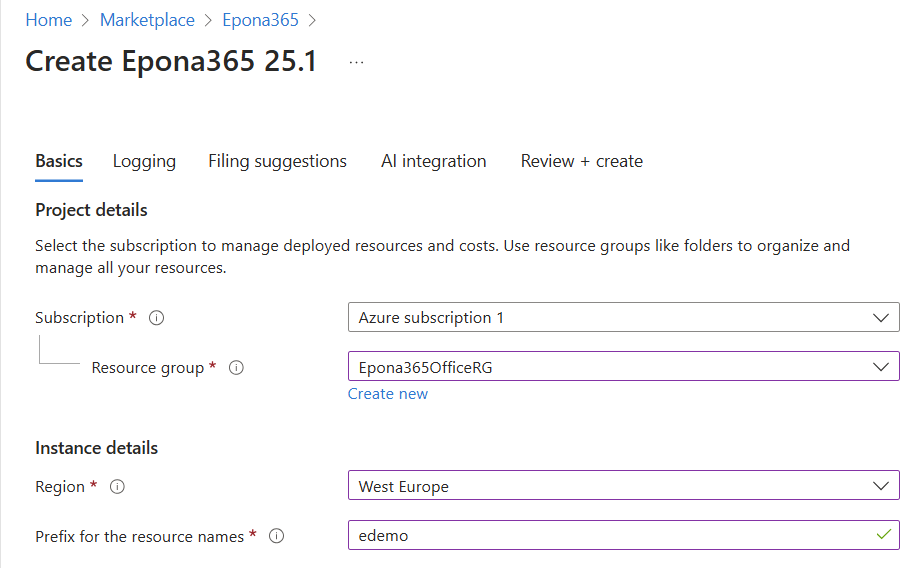
Task: Open the Azure subscription 1 dropdown
Action: (x=624, y=318)
